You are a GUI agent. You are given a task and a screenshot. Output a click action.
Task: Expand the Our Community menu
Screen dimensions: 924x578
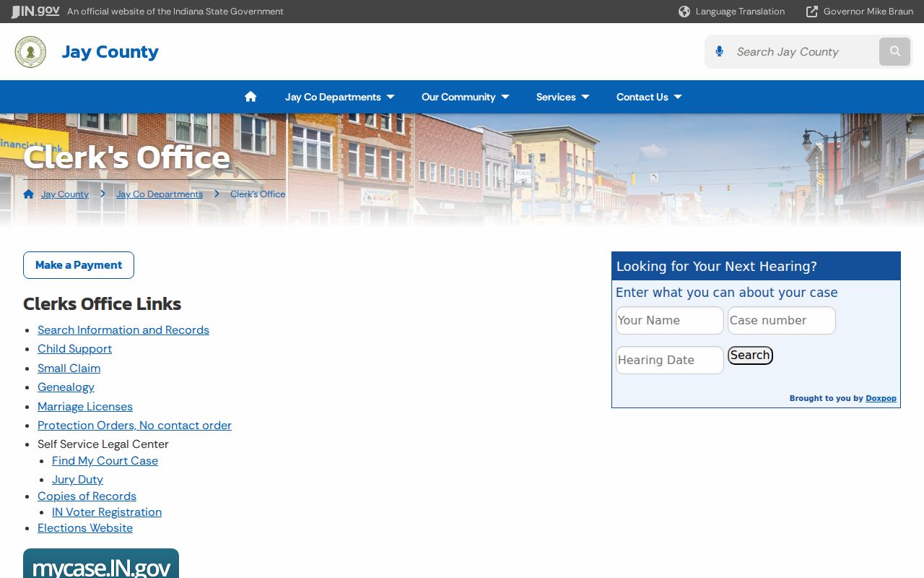[466, 97]
